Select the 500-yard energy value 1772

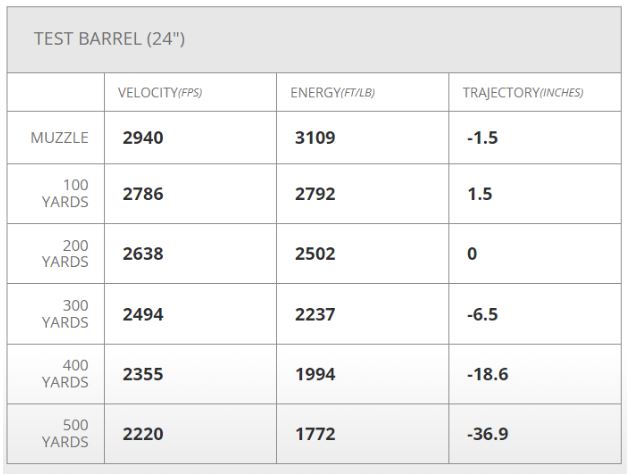pyautogui.click(x=315, y=434)
